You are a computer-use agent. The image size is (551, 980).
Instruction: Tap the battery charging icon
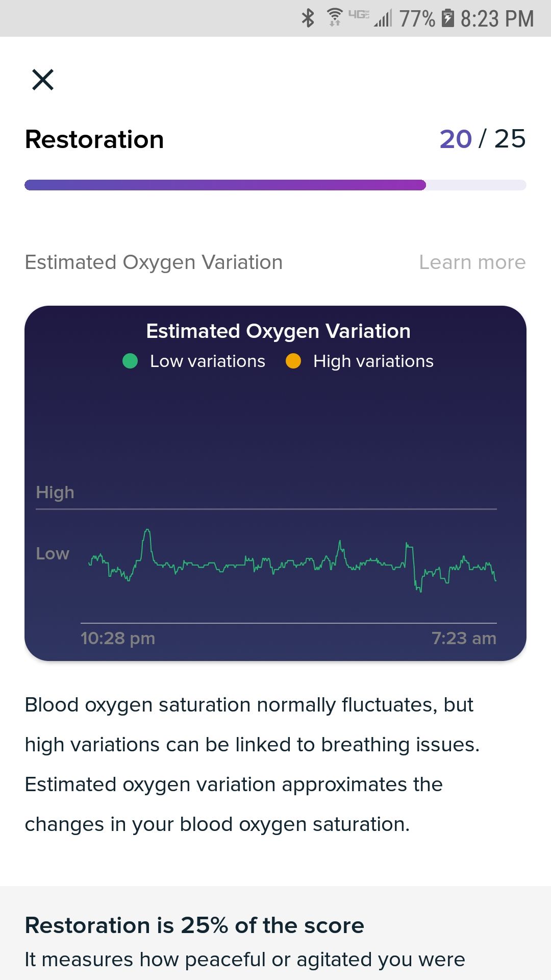point(447,18)
